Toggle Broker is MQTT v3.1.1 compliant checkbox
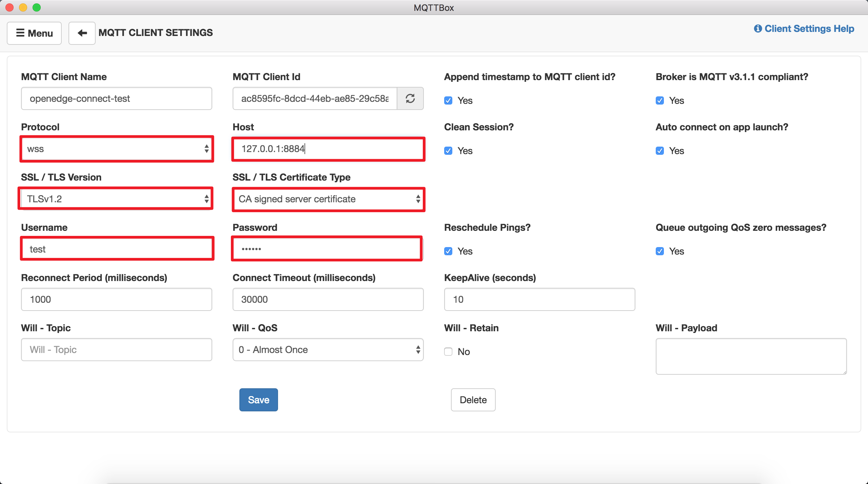Image resolution: width=868 pixels, height=484 pixels. [x=660, y=100]
